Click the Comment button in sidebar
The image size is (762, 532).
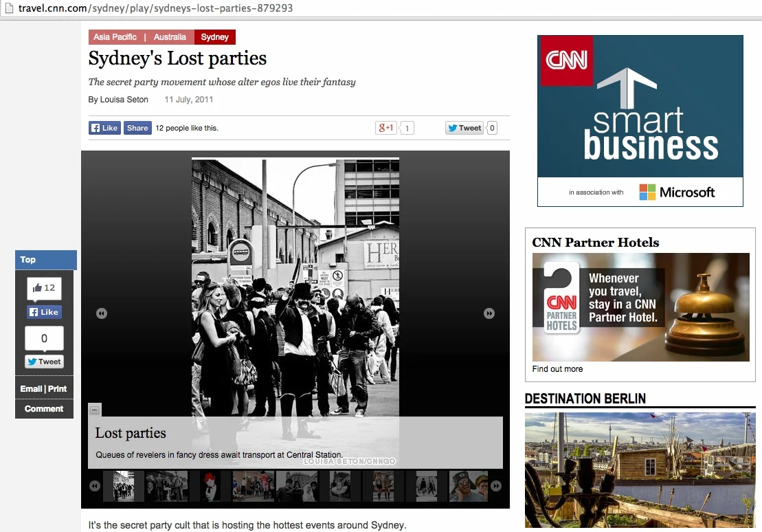pyautogui.click(x=43, y=408)
